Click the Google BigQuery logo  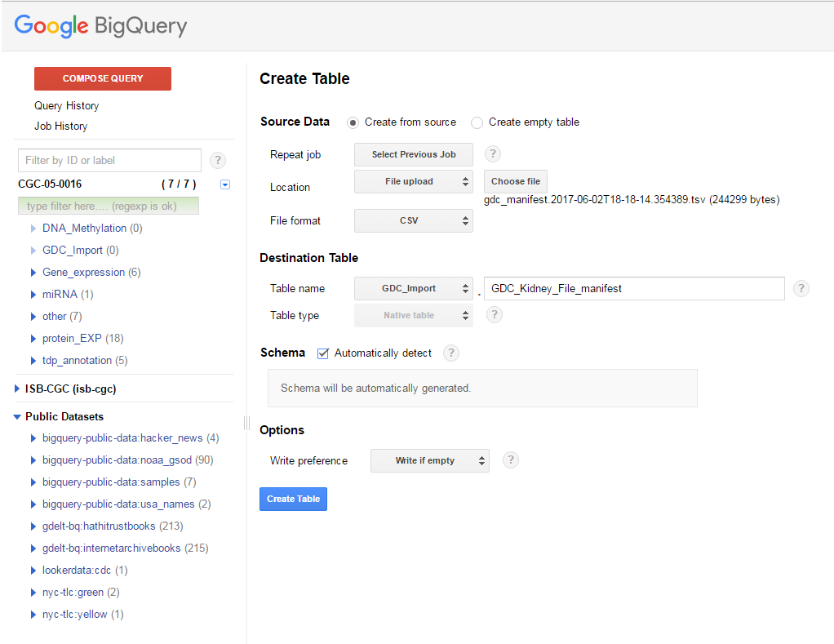[100, 26]
